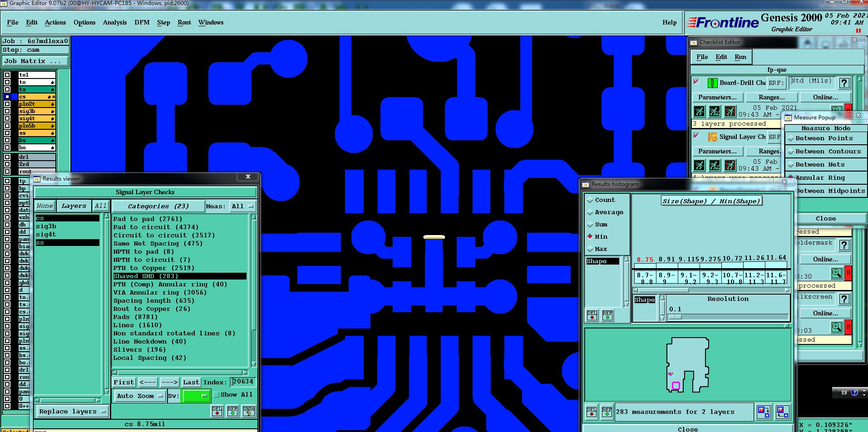Toggle Show All checkbox in Results viewer
Screen dimensions: 868x432
pyautogui.click(x=217, y=395)
